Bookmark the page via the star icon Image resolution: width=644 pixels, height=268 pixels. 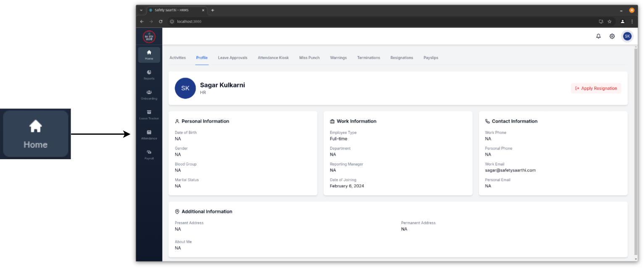point(609,21)
